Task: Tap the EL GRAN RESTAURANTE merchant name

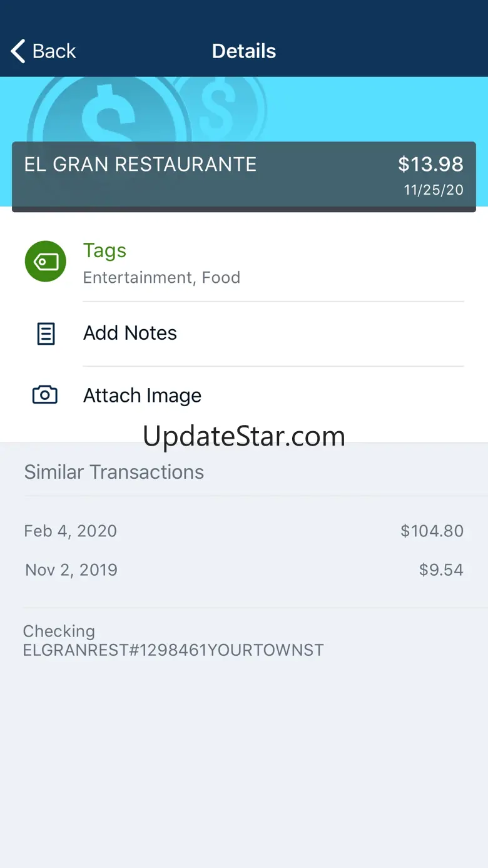Action: click(140, 165)
